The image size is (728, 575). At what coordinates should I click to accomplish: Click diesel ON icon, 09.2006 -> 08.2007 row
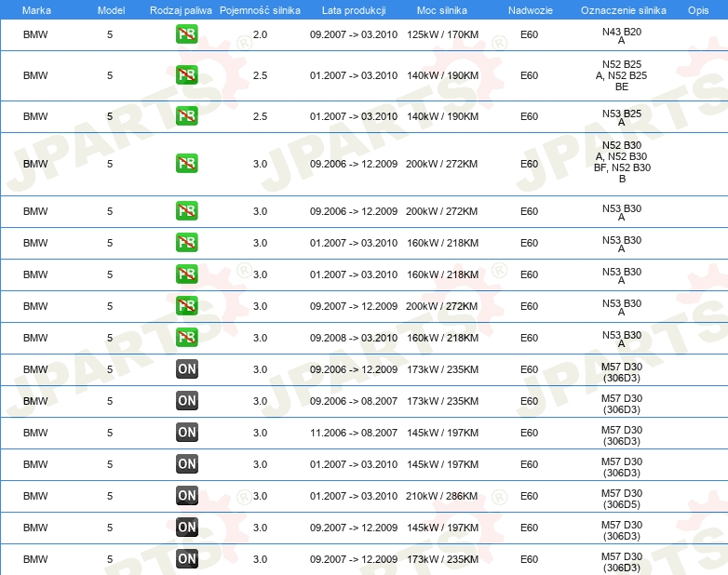pos(186,400)
